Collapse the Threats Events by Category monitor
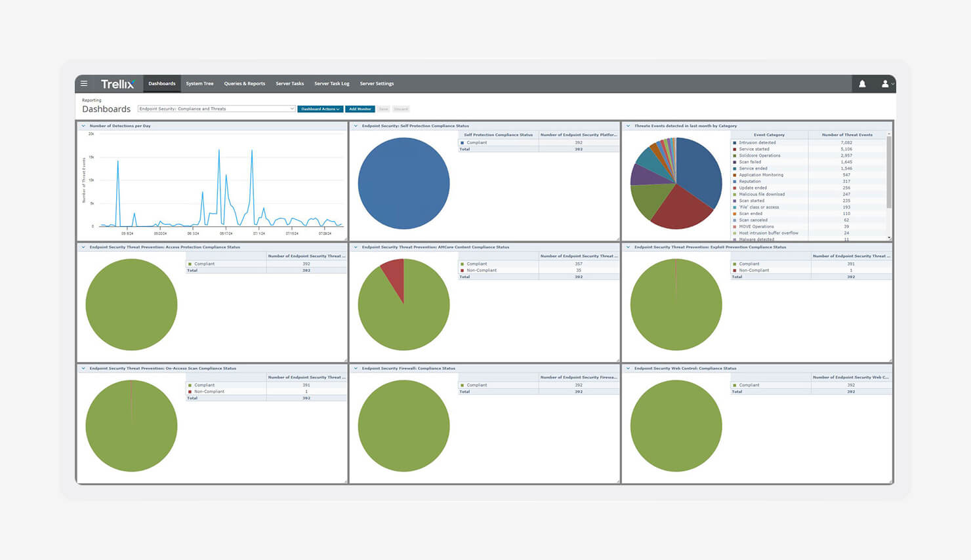Screen dimensions: 971x560 click(x=628, y=126)
